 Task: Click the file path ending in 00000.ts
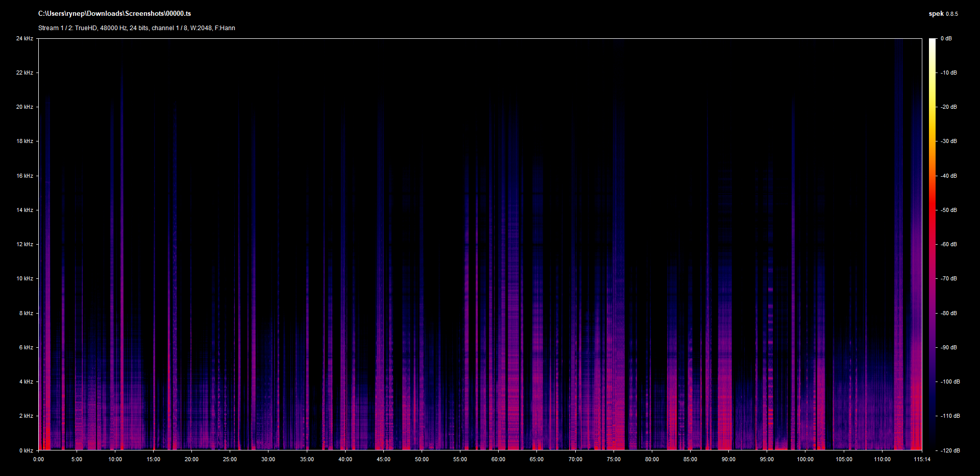click(x=114, y=14)
